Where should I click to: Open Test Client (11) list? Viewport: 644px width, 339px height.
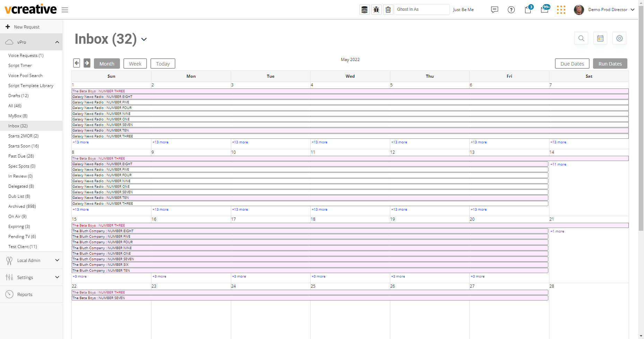tap(23, 247)
